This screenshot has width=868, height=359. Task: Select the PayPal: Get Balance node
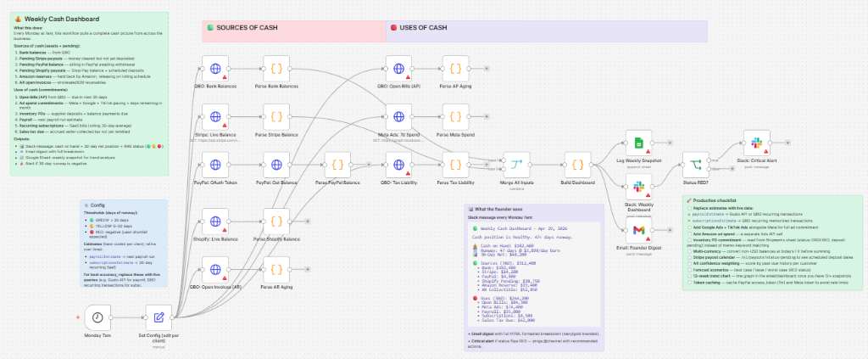pos(276,165)
